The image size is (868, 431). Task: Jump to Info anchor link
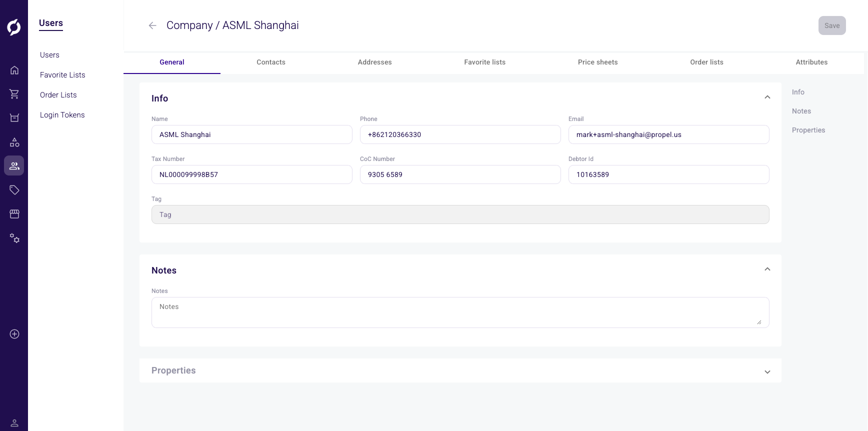(x=798, y=92)
